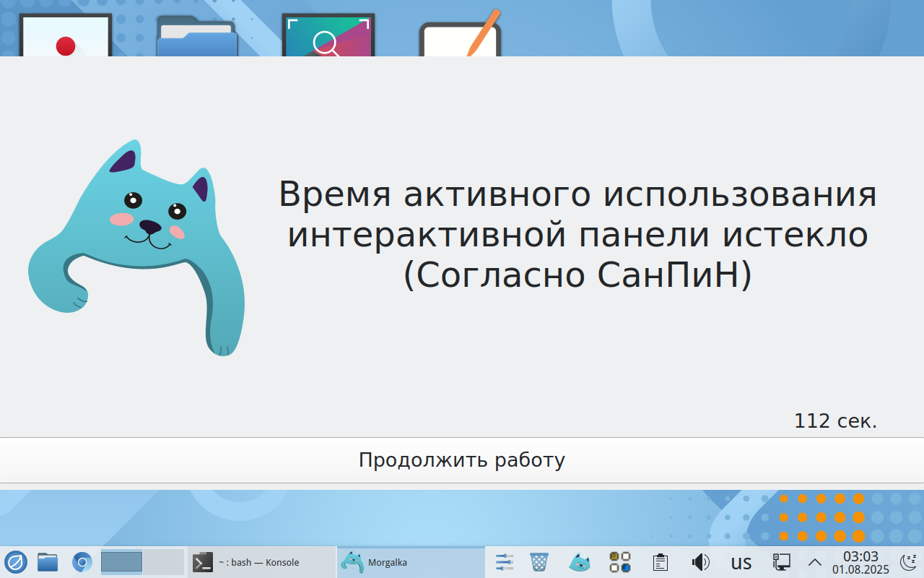Open the clock showing 03:03
924x578 pixels.
860,562
